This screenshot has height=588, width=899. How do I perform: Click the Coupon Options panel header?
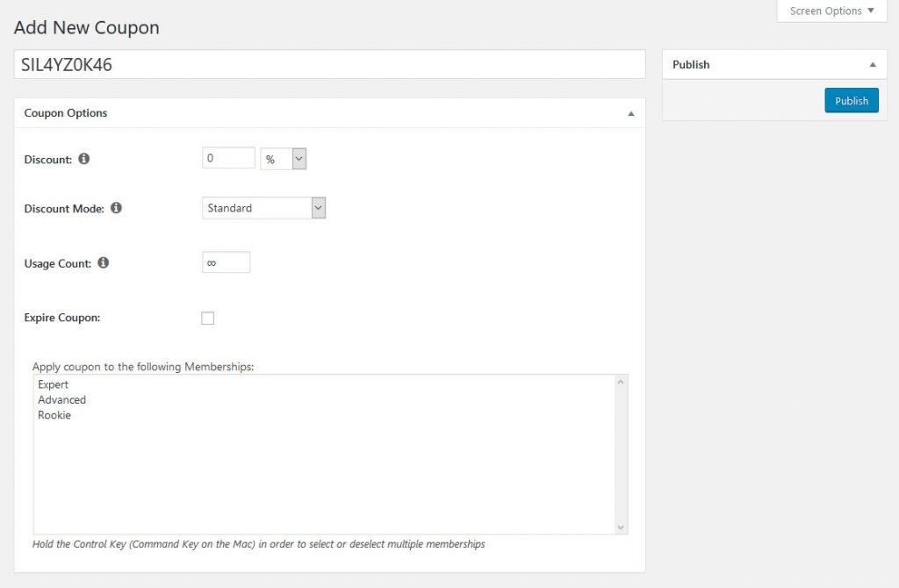(66, 113)
